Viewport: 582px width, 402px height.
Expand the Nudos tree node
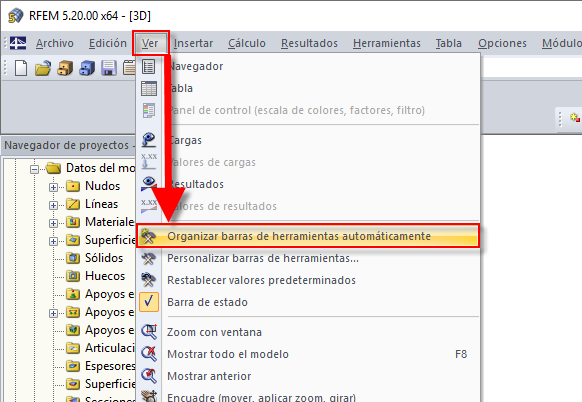coord(53,187)
